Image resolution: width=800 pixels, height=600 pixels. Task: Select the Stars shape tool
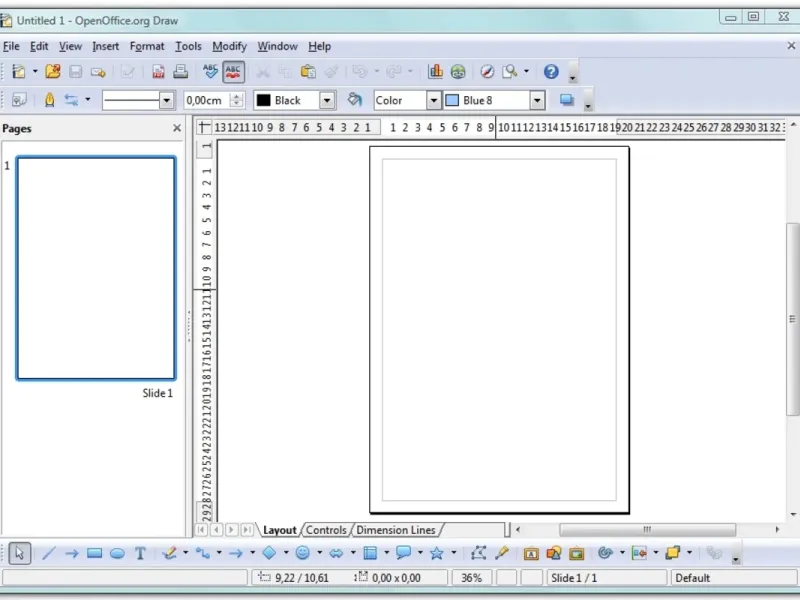point(437,553)
